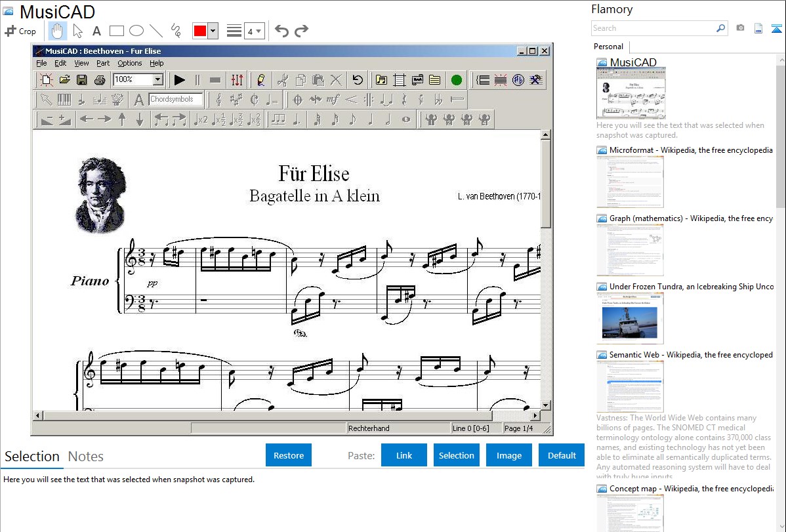Viewport: 786px width, 532px height.
Task: Insert dynamics with the mf icon
Action: pos(333,99)
